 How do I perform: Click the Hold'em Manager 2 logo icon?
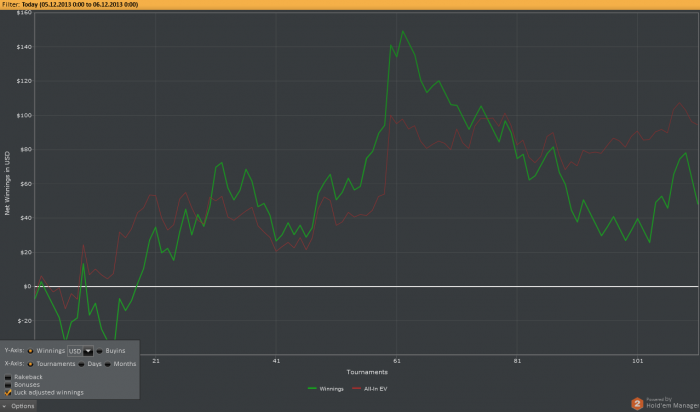637,404
